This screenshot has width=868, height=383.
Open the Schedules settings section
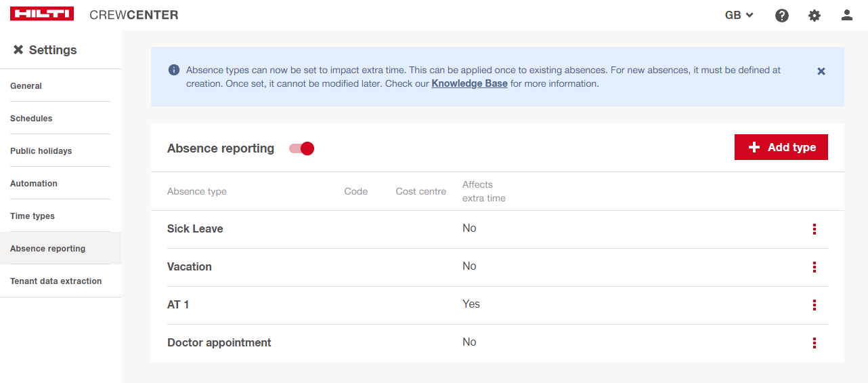click(x=31, y=119)
